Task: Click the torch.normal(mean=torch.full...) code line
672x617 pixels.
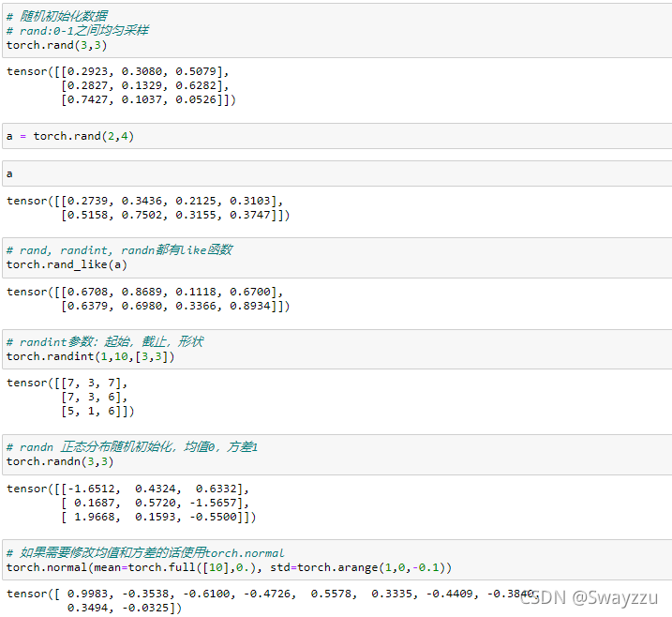Action: pyautogui.click(x=230, y=567)
